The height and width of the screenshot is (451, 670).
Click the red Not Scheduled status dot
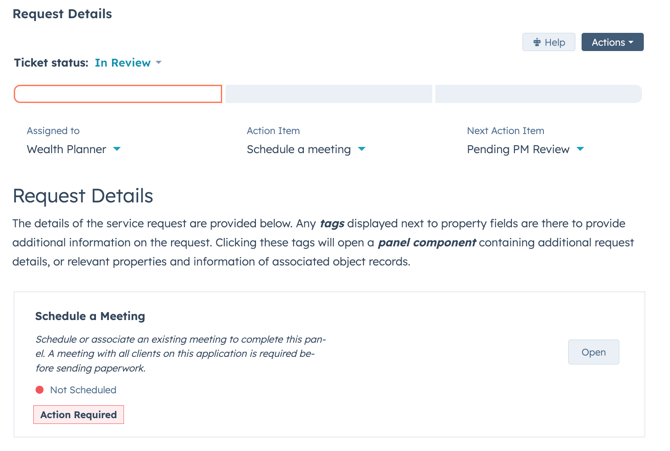pos(40,390)
